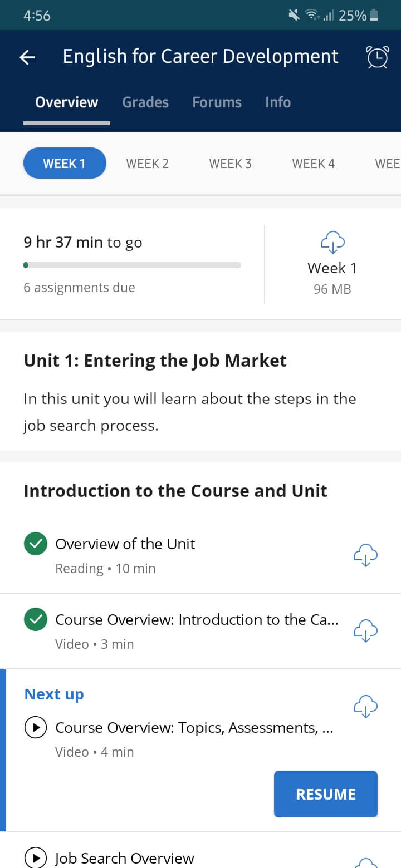The width and height of the screenshot is (401, 868).
Task: Switch to the Grades tab
Action: pyautogui.click(x=145, y=102)
